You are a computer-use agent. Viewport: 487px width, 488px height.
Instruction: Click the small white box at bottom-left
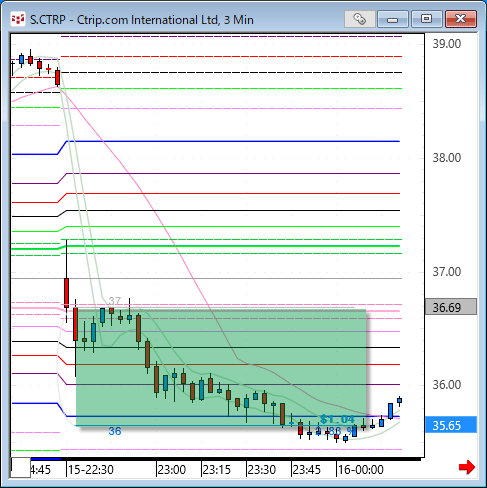[x=21, y=468]
